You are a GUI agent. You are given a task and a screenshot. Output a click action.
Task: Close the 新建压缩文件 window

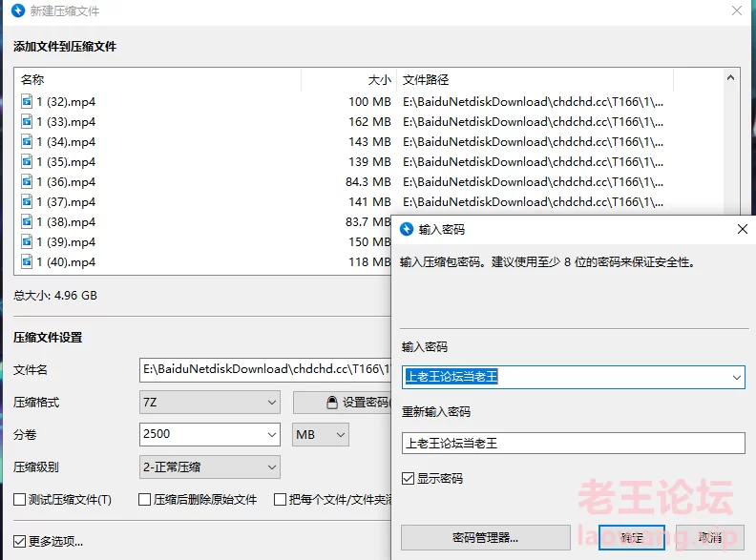coord(736,10)
